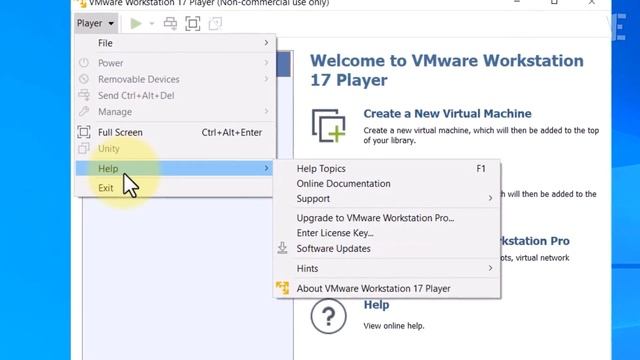This screenshot has width=640, height=360.
Task: Click Create a New Virtual Machine link
Action: click(447, 113)
